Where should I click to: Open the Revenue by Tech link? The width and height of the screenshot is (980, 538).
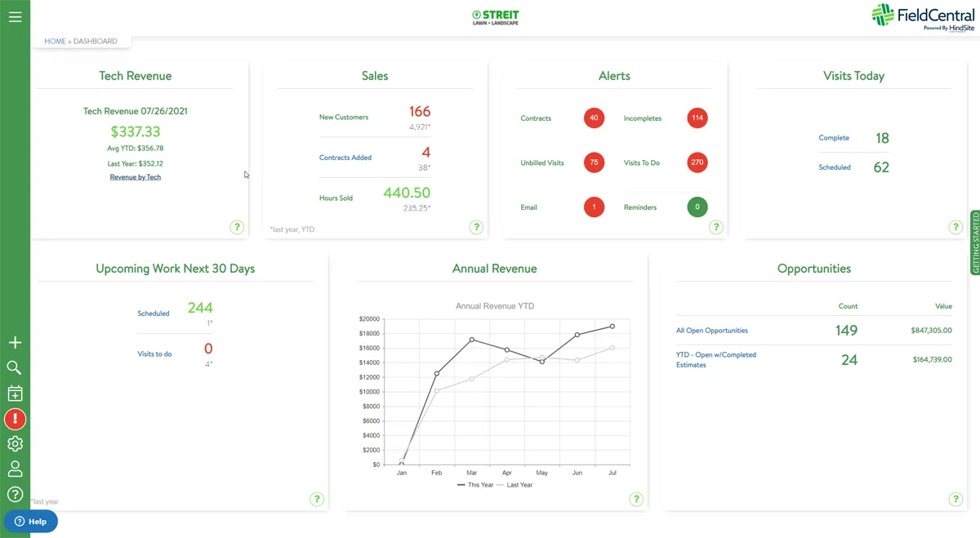pyautogui.click(x=135, y=176)
